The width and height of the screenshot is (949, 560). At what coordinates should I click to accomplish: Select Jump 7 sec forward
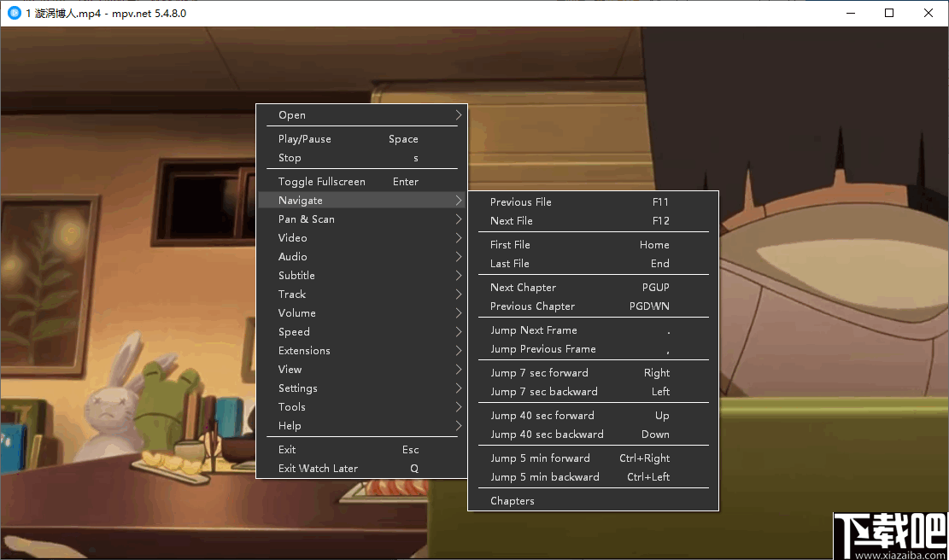click(539, 373)
